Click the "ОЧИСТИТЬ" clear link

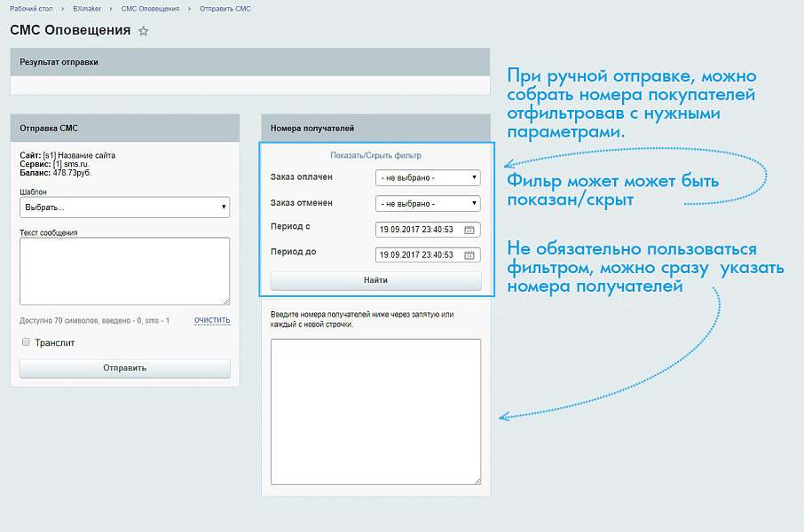(210, 319)
